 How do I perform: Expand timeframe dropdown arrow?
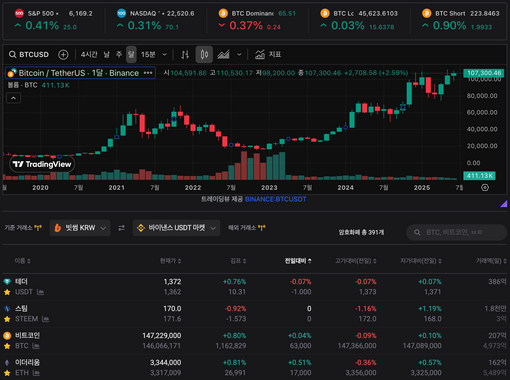pos(164,54)
